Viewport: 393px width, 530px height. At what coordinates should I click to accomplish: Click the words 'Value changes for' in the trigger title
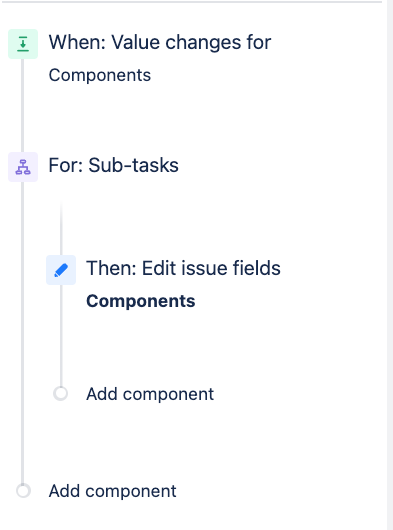[x=191, y=43]
